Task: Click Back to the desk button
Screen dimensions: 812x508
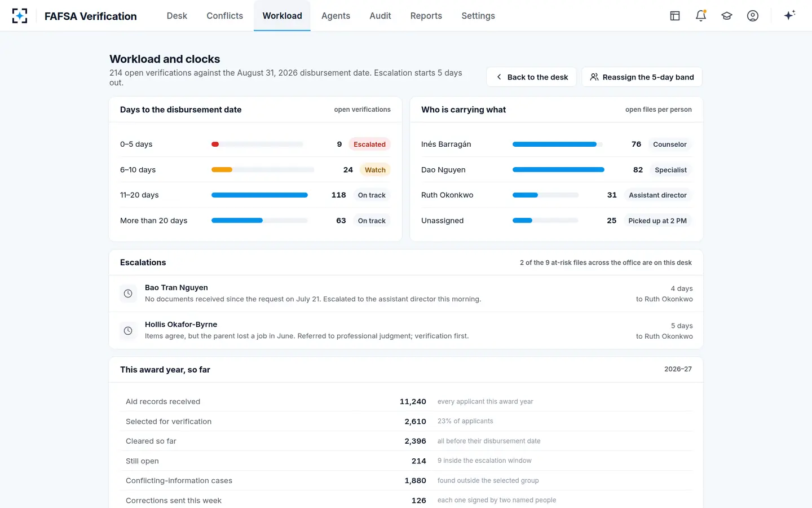Action: click(531, 77)
